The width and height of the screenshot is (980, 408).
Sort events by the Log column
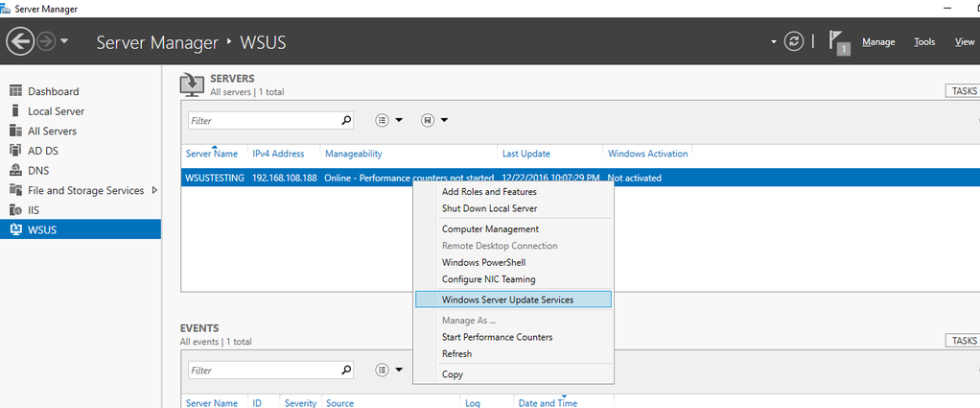(473, 403)
